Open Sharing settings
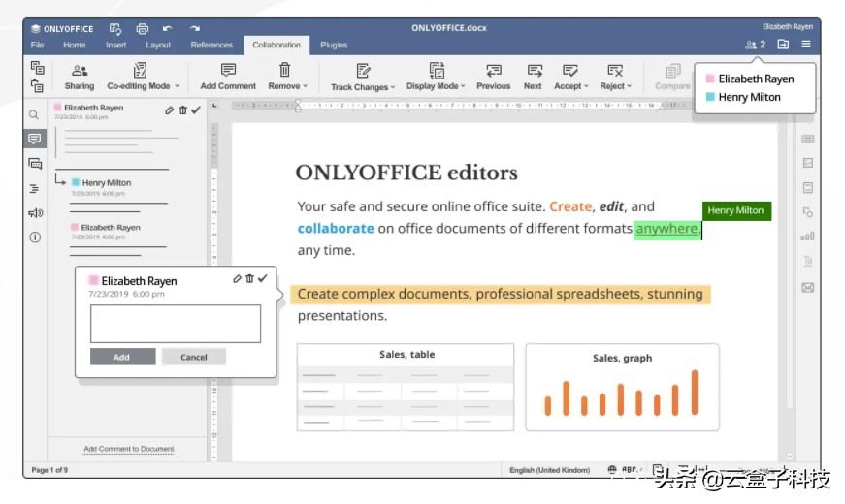Viewport: 845px width, 504px height. [80, 77]
